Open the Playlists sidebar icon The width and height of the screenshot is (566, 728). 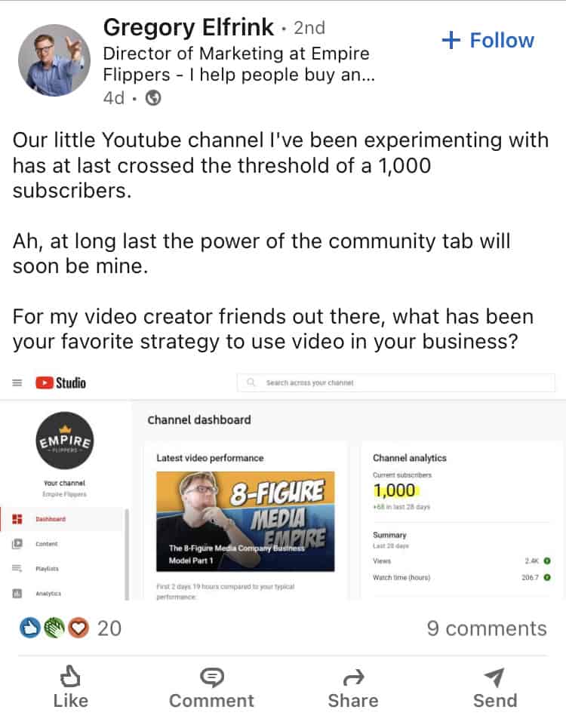pos(17,568)
